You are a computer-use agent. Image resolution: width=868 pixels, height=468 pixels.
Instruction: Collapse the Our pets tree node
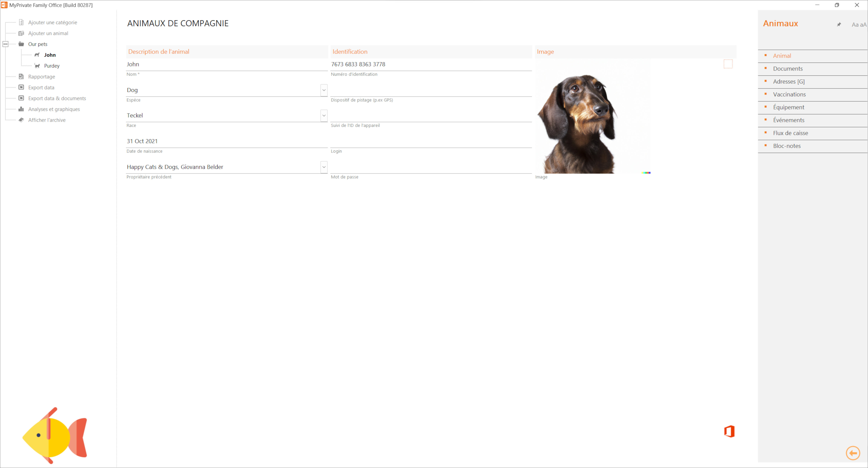click(5, 44)
